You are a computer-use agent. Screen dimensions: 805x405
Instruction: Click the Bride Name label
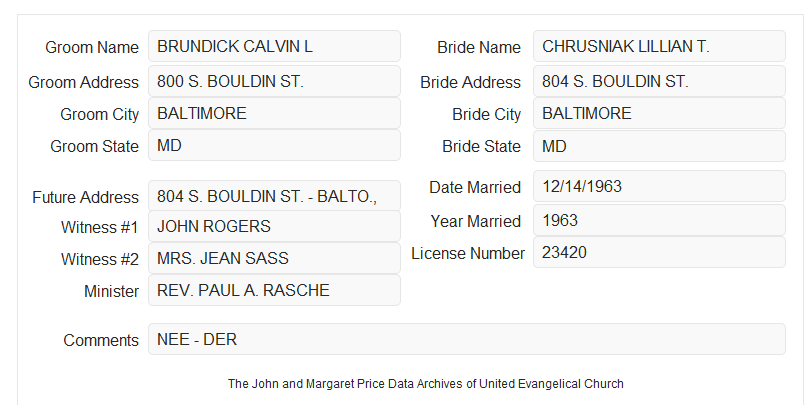479,47
